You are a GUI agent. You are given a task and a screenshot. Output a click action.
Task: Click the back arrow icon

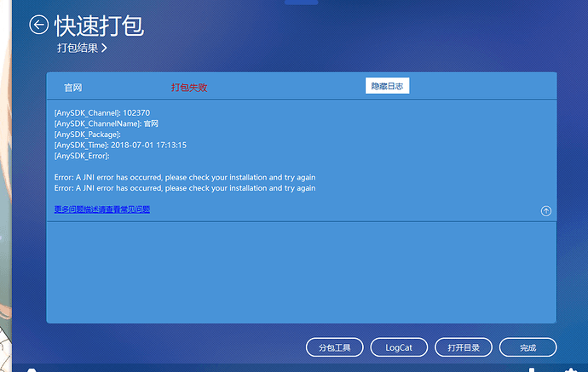(x=38, y=25)
